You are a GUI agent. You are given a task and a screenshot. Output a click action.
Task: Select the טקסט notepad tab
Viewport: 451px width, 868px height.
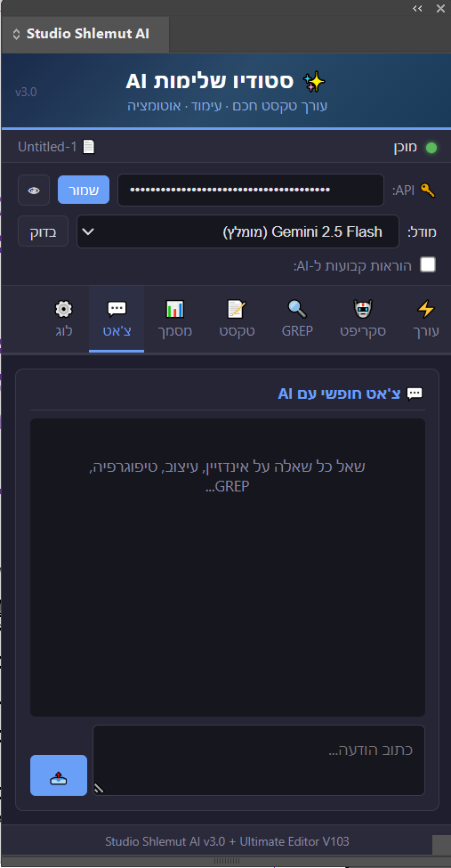point(237,319)
